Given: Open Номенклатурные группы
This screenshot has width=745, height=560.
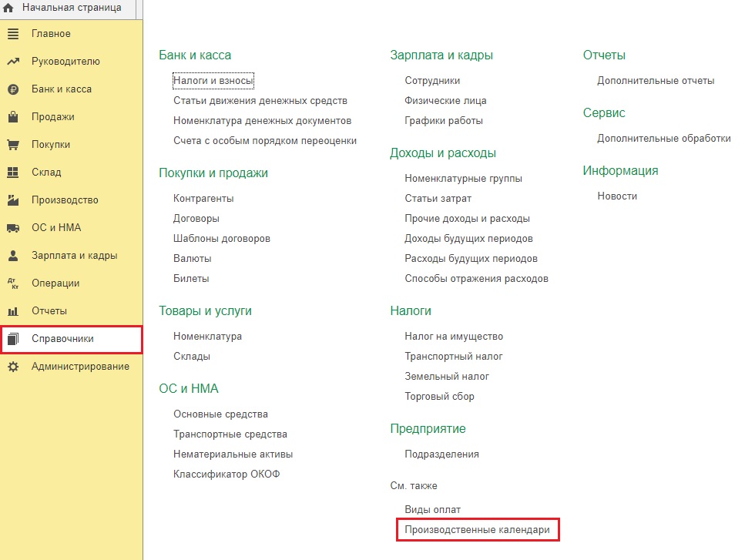Looking at the screenshot, I should click(463, 179).
